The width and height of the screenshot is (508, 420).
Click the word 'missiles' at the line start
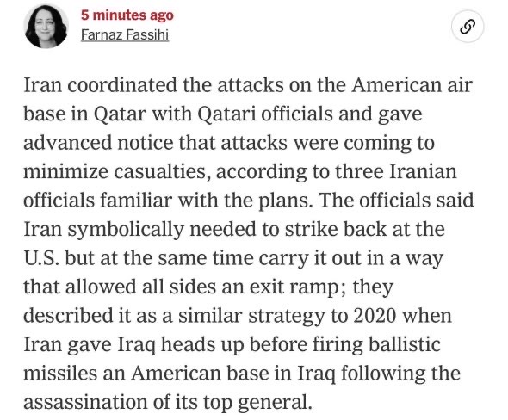60,373
